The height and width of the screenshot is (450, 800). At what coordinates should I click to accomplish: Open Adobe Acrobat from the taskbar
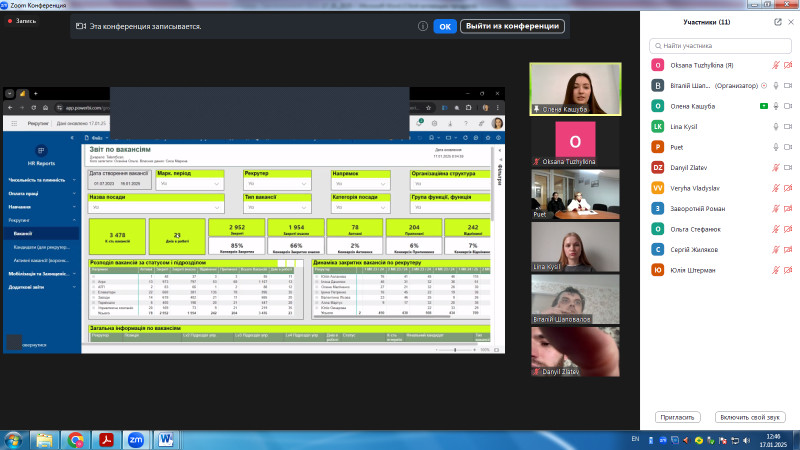click(105, 438)
